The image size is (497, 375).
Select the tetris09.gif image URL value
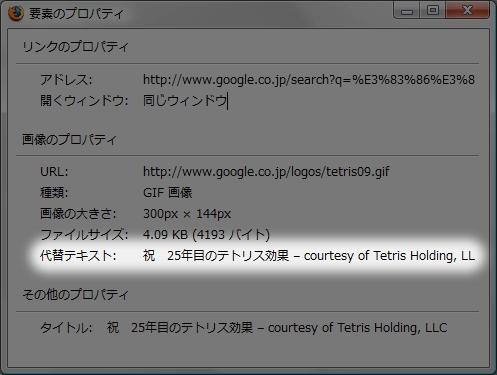(266, 172)
